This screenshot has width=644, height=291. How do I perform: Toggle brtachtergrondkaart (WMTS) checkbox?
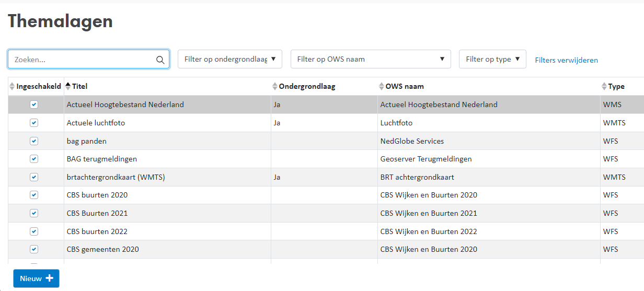[34, 177]
